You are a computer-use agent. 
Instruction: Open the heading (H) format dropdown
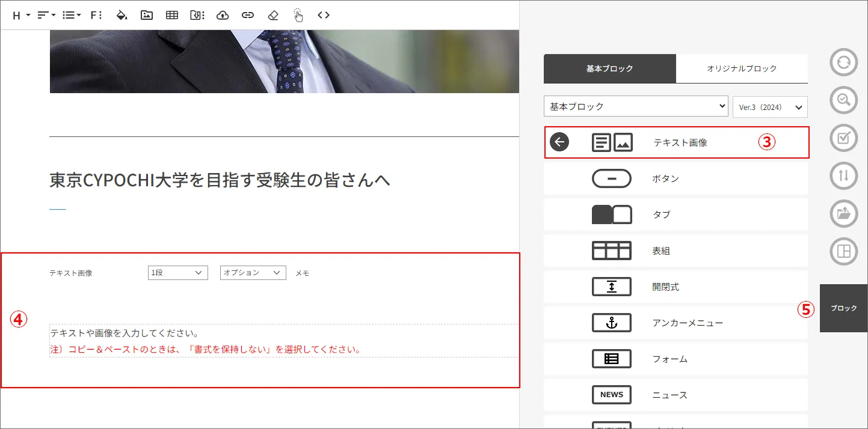click(x=21, y=16)
